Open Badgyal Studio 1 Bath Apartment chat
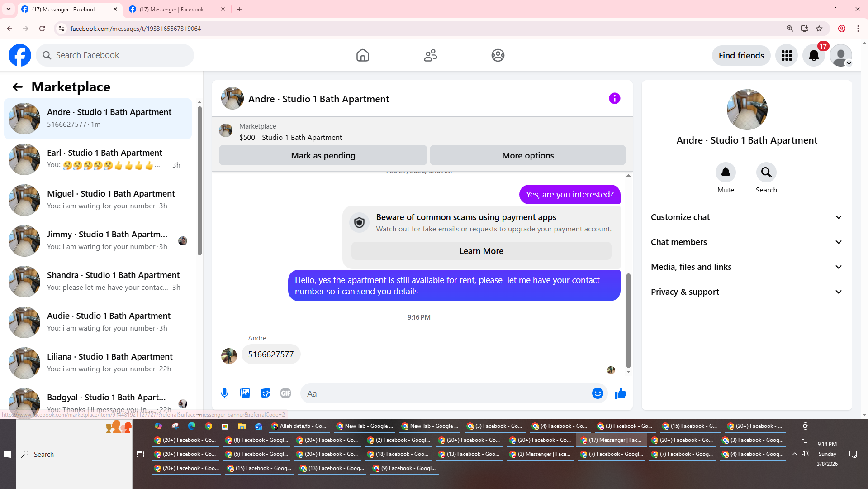The width and height of the screenshot is (868, 489). [x=98, y=401]
